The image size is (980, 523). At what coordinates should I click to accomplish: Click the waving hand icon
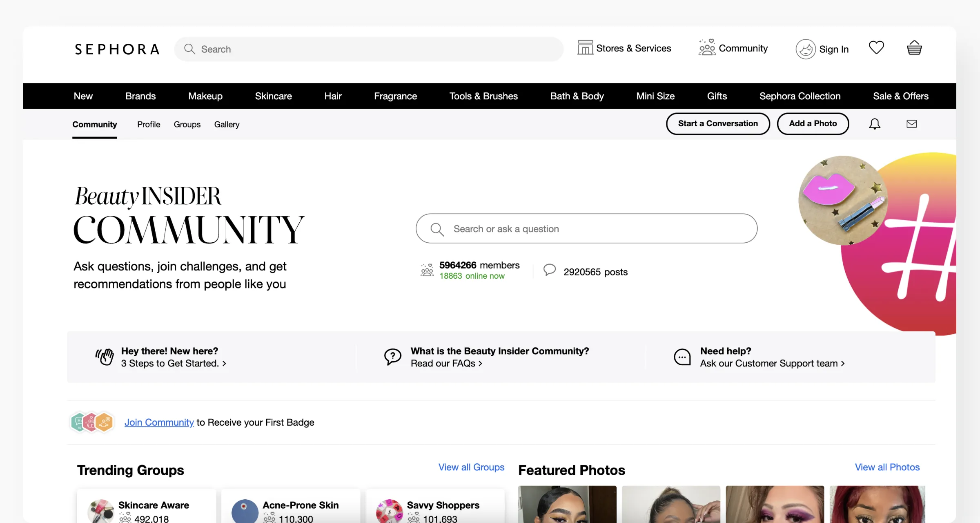pyautogui.click(x=105, y=357)
